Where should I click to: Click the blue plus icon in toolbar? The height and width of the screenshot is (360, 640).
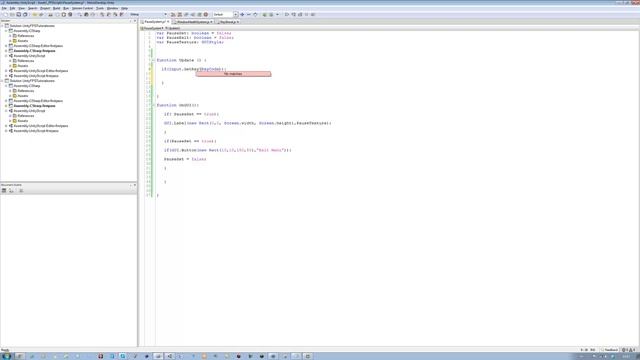point(242,14)
